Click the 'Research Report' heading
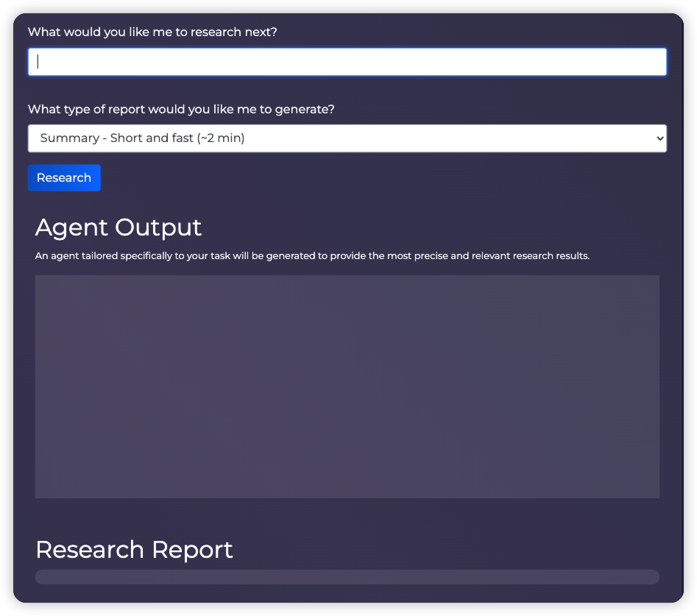This screenshot has width=697, height=616. pos(134,550)
